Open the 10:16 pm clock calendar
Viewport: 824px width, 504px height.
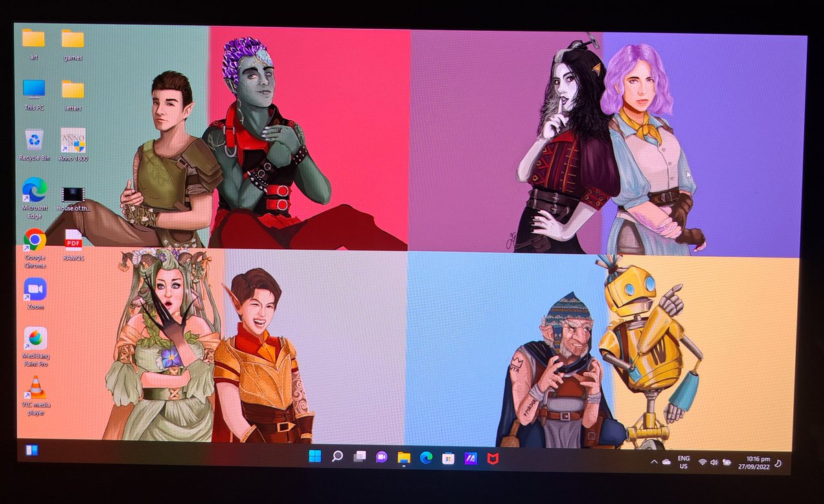coord(756,463)
